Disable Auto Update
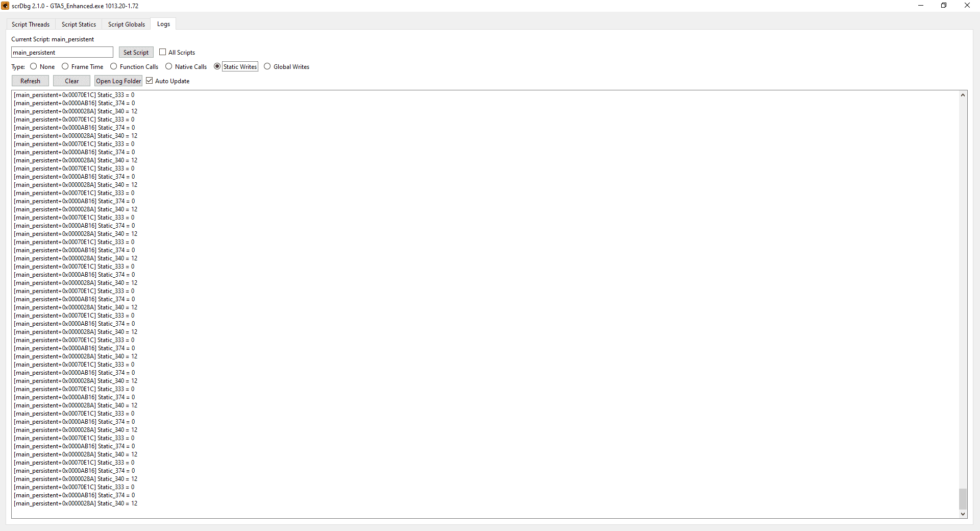The image size is (980, 531). pos(149,81)
